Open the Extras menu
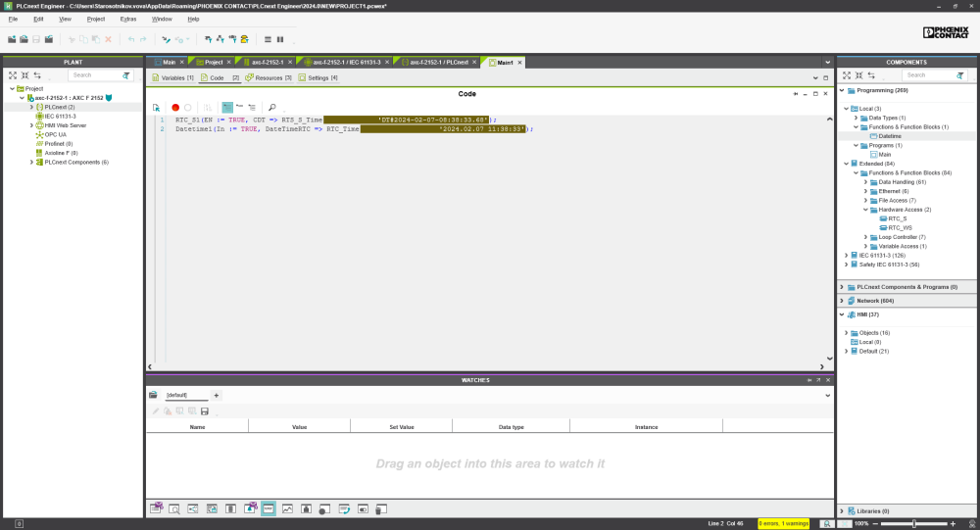This screenshot has width=980, height=530. click(x=128, y=19)
